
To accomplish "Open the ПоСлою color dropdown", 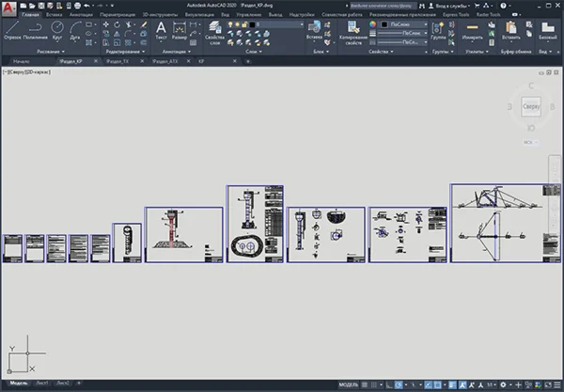I will pyautogui.click(x=404, y=24).
